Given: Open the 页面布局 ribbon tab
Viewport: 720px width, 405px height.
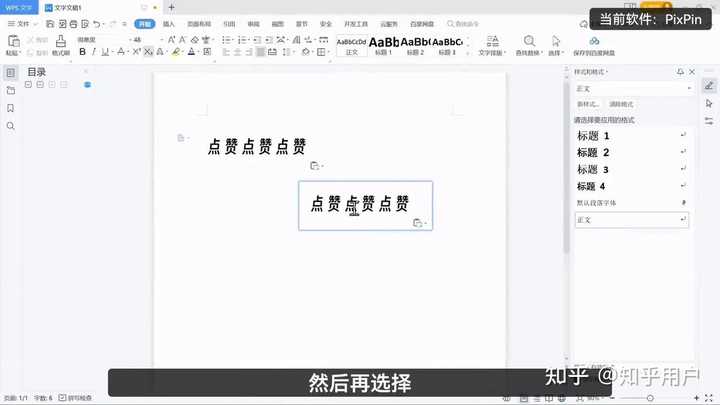Looking at the screenshot, I should [199, 24].
